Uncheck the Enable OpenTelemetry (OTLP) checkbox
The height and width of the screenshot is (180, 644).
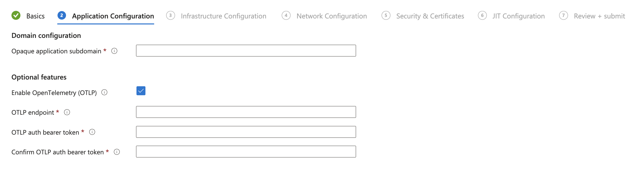141,91
